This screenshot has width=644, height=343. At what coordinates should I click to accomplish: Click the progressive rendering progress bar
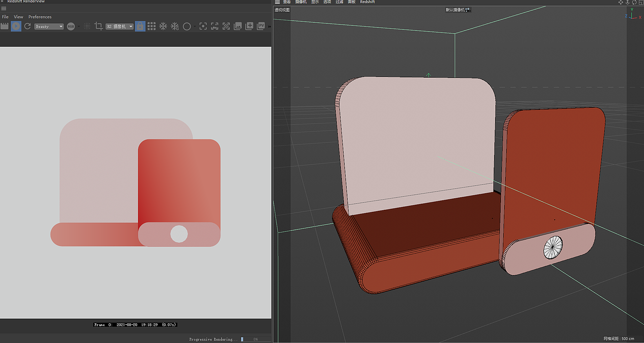pos(256,339)
